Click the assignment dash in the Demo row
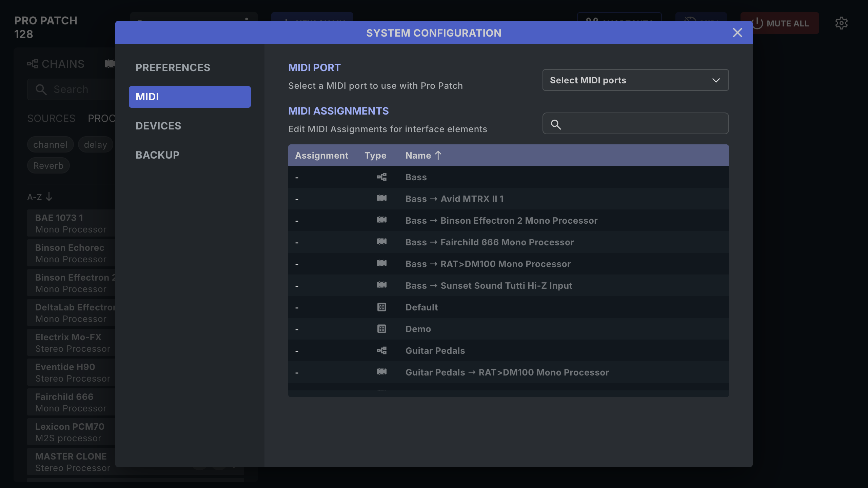 coord(297,329)
